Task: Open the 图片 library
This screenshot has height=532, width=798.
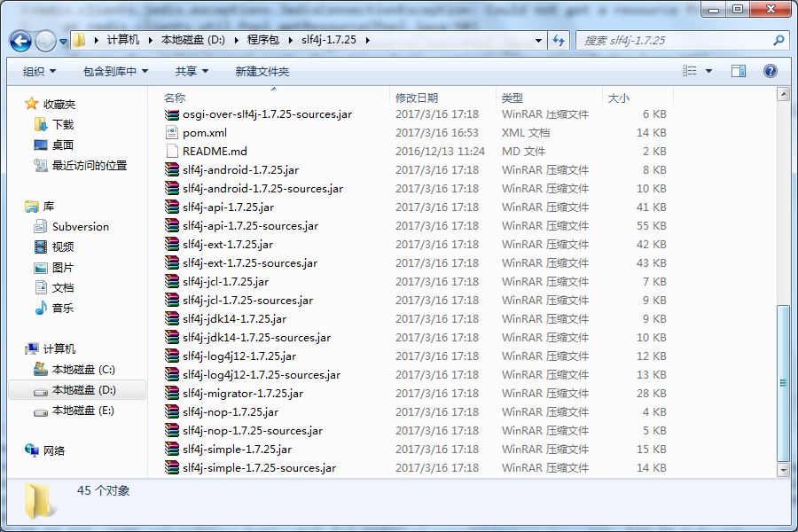Action: pyautogui.click(x=63, y=267)
